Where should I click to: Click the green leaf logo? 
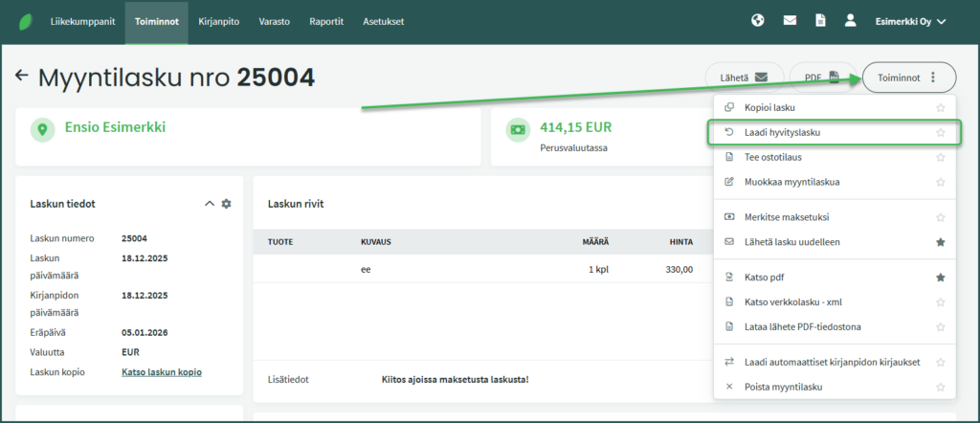(x=18, y=20)
